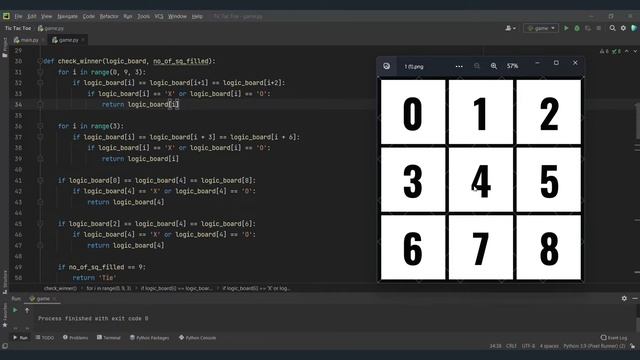
Task: Open the Help menu
Action: [x=197, y=16]
